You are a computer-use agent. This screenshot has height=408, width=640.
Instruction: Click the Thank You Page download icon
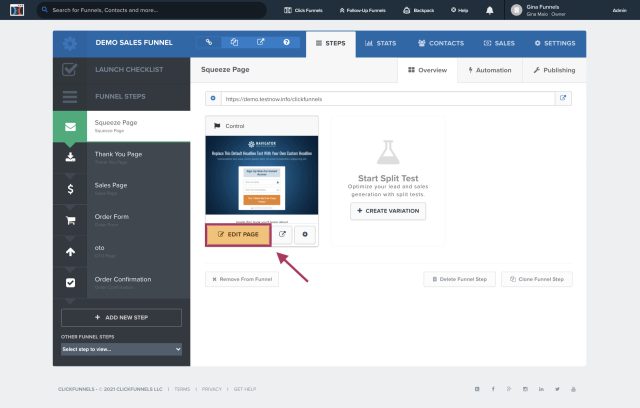point(70,157)
